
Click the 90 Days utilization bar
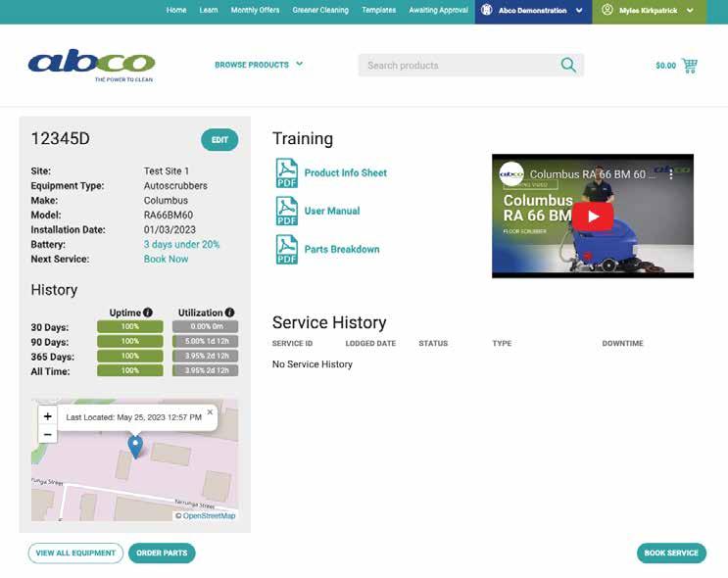[205, 341]
